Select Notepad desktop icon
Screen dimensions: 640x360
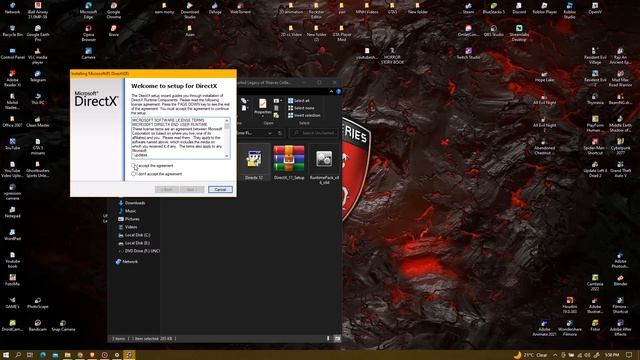[x=13, y=212]
